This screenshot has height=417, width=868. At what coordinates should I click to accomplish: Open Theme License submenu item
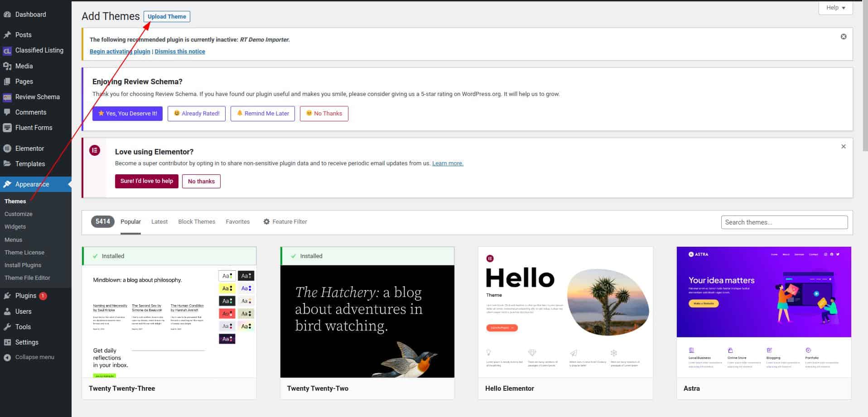24,253
